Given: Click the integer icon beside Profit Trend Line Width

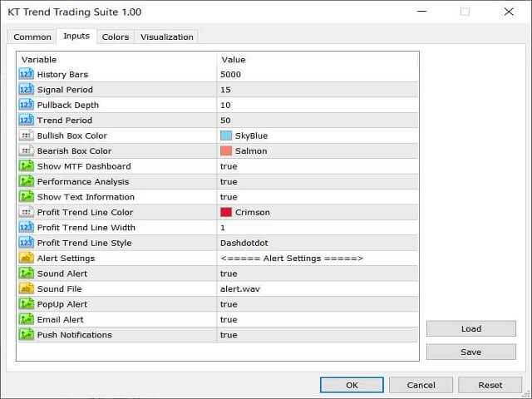Looking at the screenshot, I should (26, 227).
